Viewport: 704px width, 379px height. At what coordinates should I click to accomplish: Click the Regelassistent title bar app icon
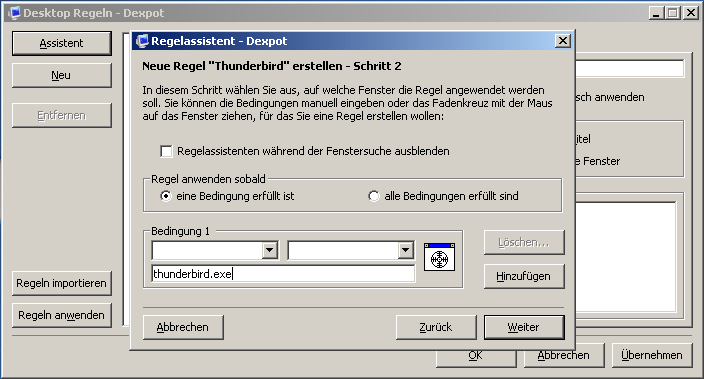click(x=142, y=41)
